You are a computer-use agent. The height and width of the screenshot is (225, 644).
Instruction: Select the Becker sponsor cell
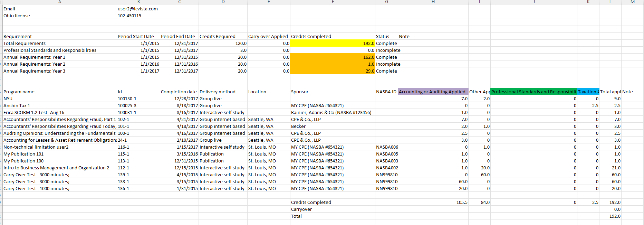tap(298, 126)
